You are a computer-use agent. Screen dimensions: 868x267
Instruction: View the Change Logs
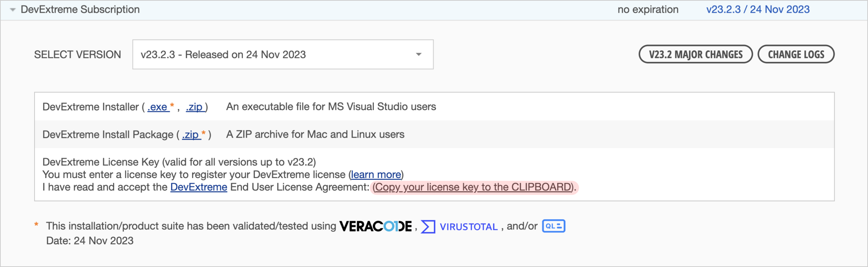click(x=796, y=55)
